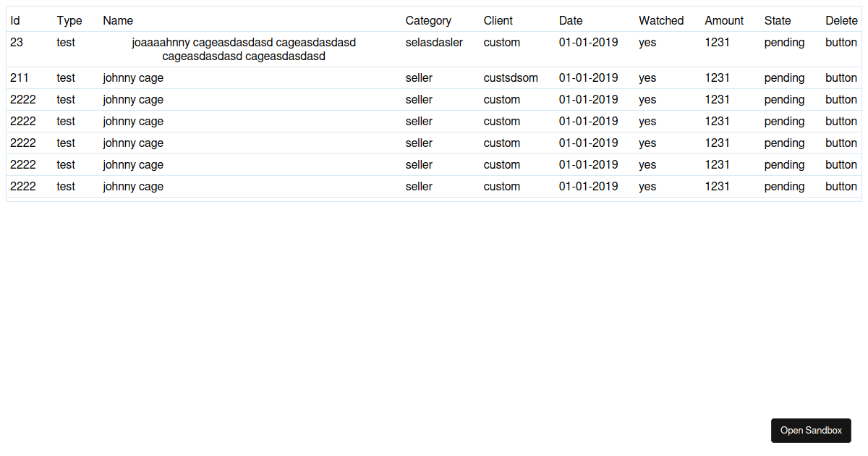Viewport: 868px width, 456px height.
Task: Click the amount 1231 in the last row
Action: (718, 186)
